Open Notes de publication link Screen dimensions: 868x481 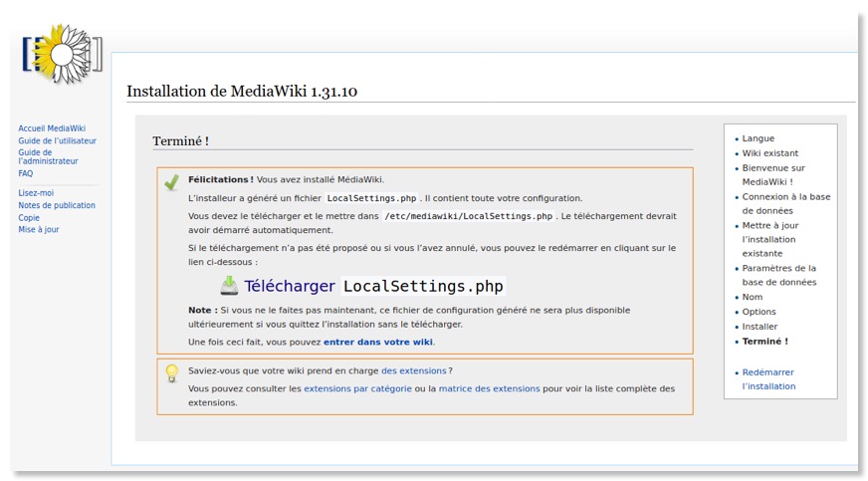pyautogui.click(x=57, y=205)
